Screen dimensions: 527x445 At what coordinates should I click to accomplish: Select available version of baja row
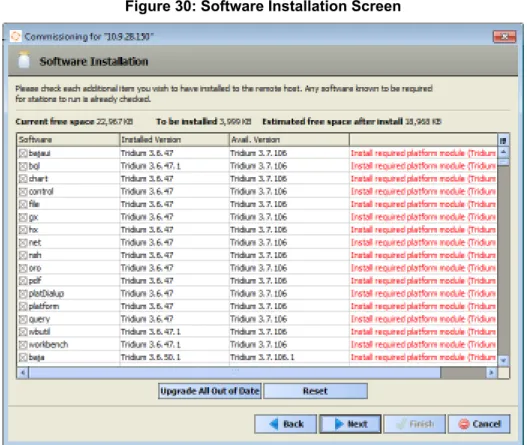262,358
